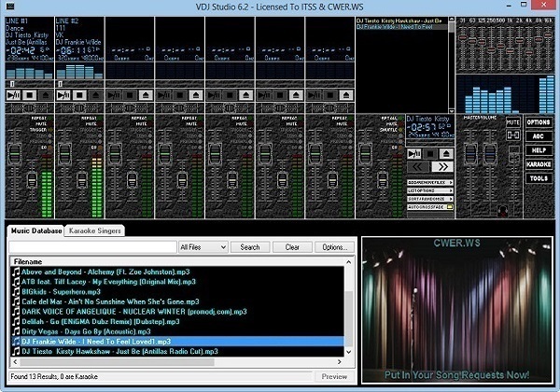
Task: Open the TOOLS panel button
Action: point(539,178)
